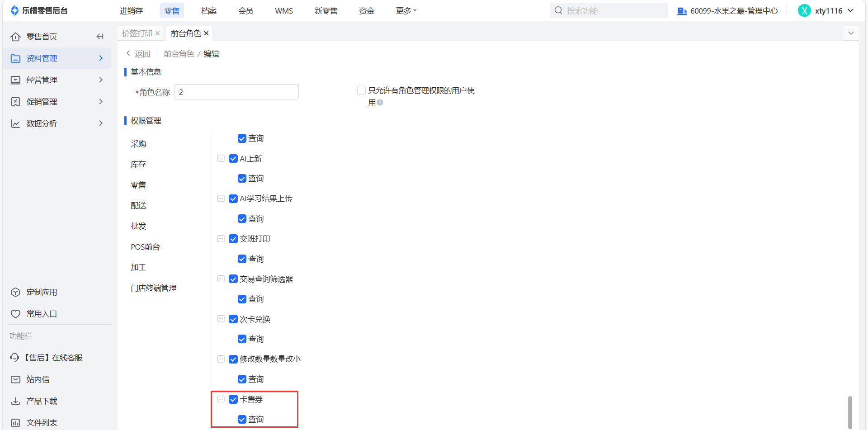Collapse the 交易查询筛选器 tree node
The height and width of the screenshot is (430, 868).
click(221, 279)
